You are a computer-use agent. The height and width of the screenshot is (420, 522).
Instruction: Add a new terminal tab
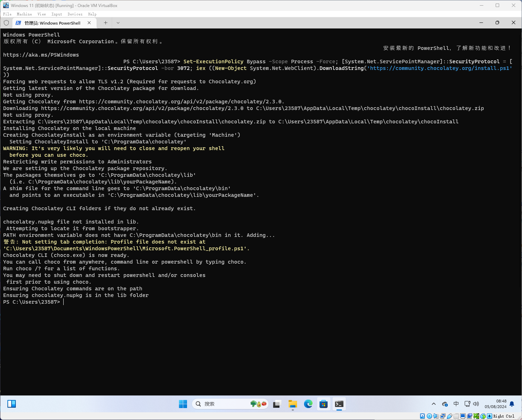(x=105, y=23)
